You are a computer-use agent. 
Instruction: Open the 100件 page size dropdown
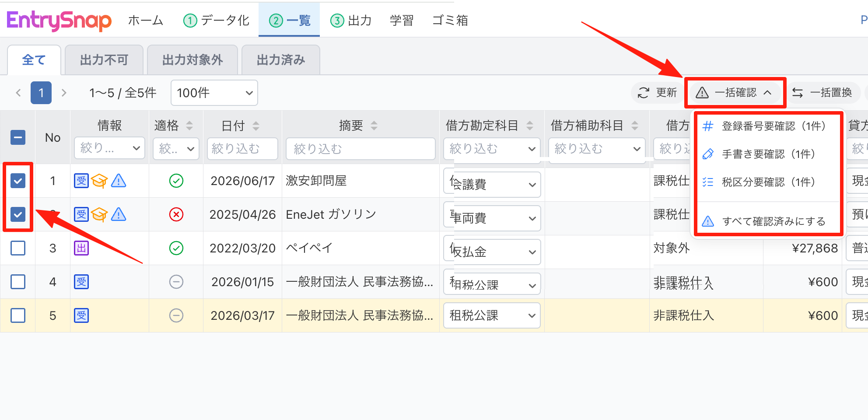pos(214,93)
